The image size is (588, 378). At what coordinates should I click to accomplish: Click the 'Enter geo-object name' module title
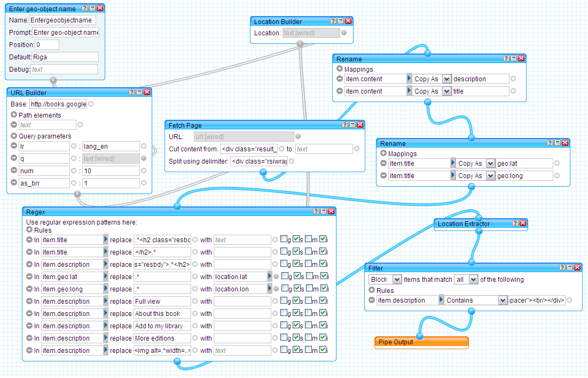click(42, 9)
